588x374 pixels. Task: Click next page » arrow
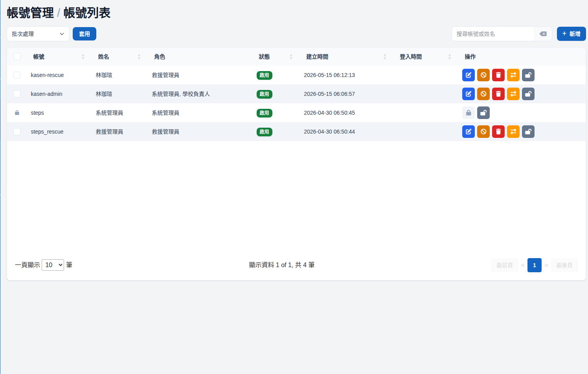546,265
